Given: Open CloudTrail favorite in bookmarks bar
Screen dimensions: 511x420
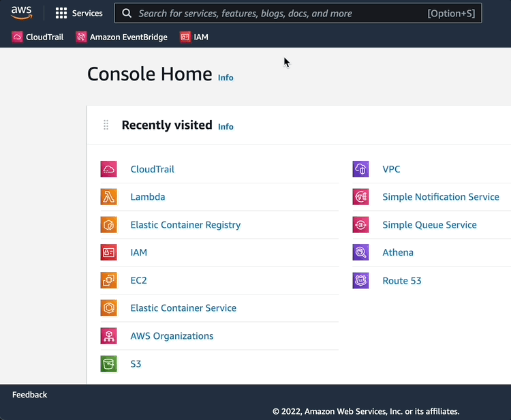Looking at the screenshot, I should [37, 37].
